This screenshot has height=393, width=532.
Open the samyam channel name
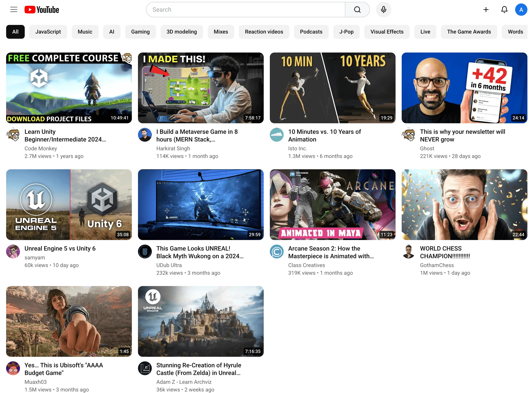click(35, 258)
